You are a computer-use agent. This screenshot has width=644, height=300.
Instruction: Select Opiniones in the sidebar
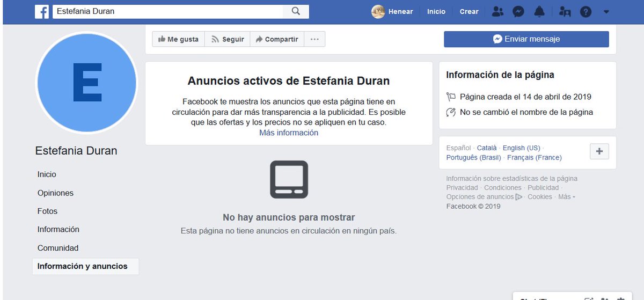click(55, 193)
